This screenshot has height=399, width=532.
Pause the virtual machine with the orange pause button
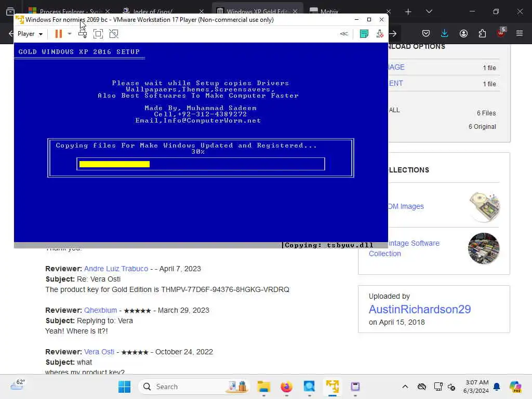[x=58, y=34]
